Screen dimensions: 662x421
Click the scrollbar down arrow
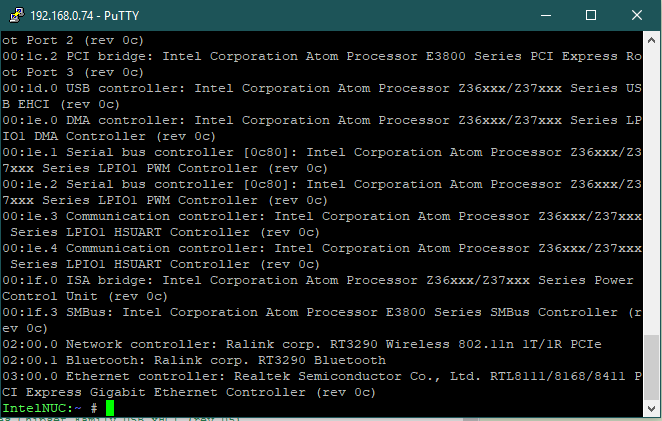[x=652, y=409]
